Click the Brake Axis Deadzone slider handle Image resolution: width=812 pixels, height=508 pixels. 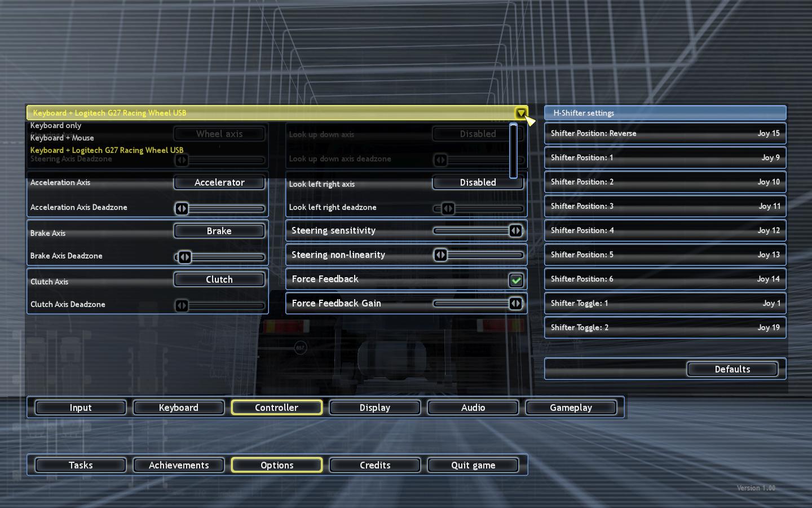184,257
